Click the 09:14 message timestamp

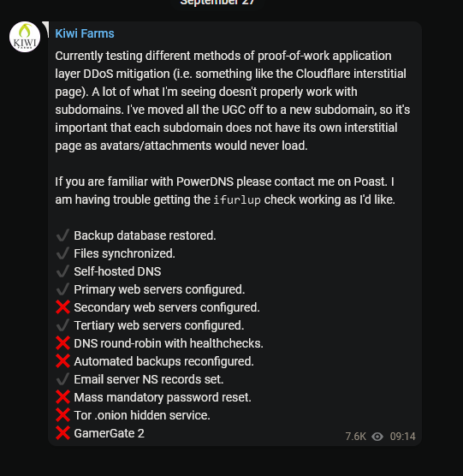(402, 437)
